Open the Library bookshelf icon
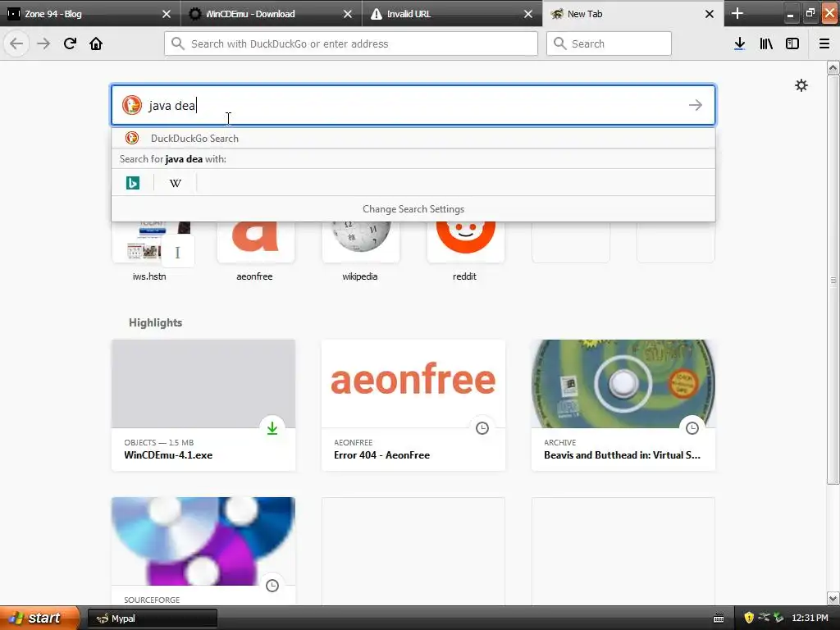The height and width of the screenshot is (630, 840). tap(766, 43)
